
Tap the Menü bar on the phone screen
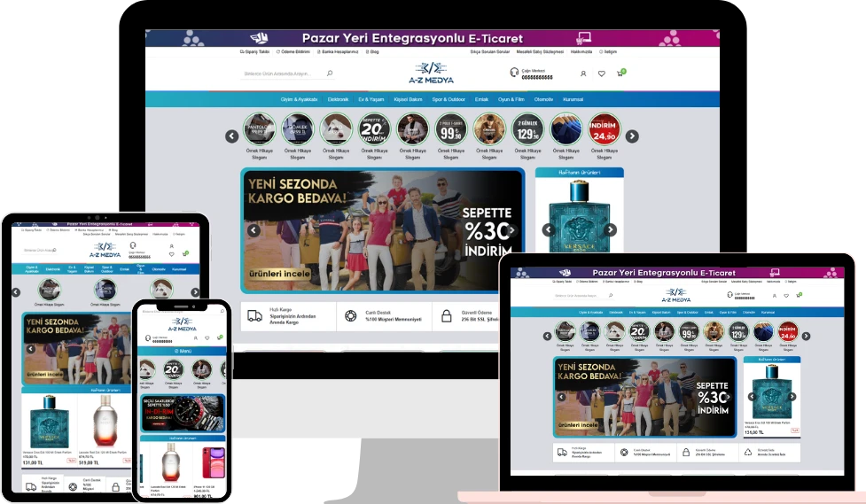(181, 351)
